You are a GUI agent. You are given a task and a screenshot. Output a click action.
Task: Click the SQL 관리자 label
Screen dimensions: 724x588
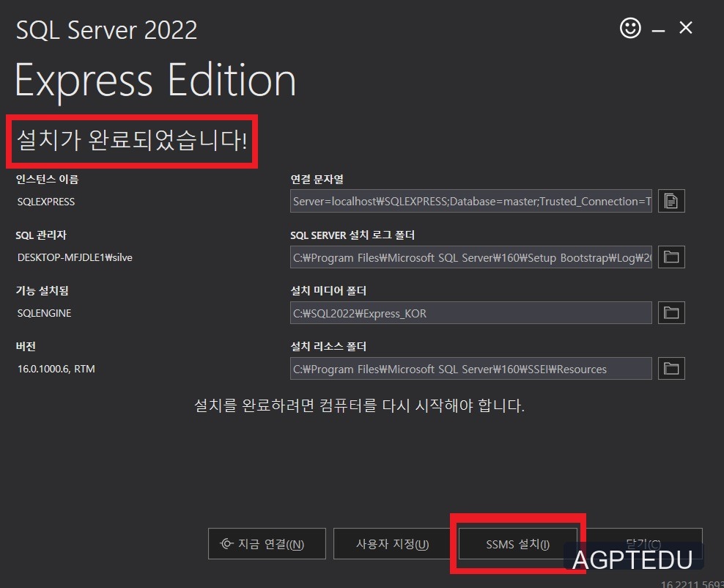pos(41,235)
